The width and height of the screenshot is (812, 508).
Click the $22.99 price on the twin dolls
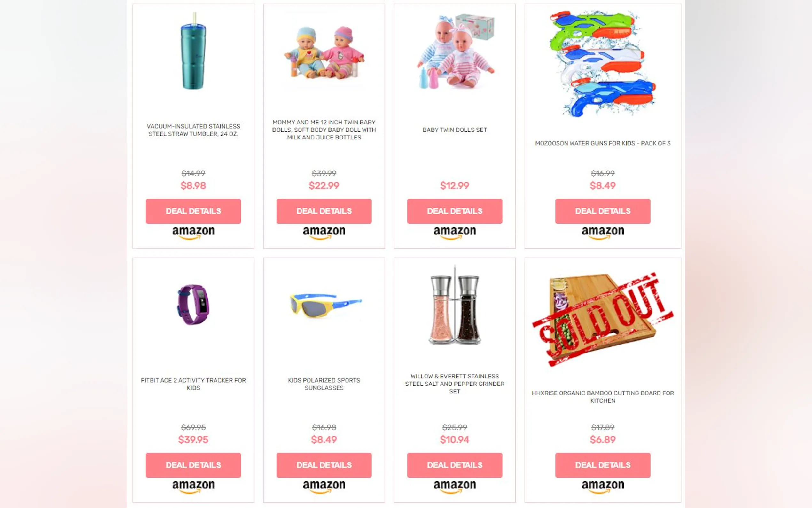pyautogui.click(x=324, y=186)
